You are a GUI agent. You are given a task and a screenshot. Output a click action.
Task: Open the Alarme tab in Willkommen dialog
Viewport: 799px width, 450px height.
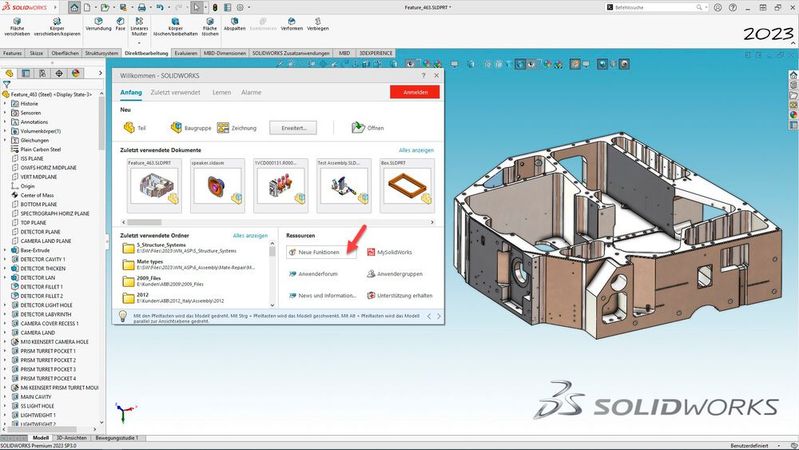[x=251, y=92]
